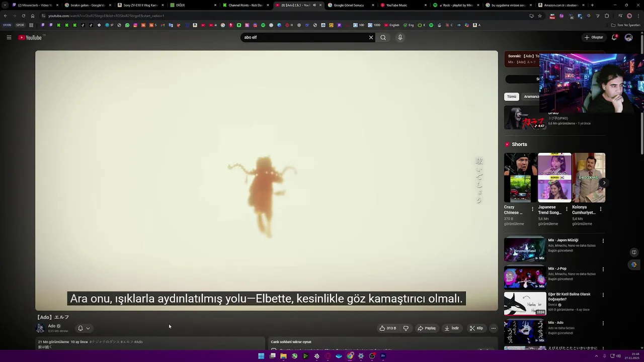Screen dimensions: 644x362
Task: Select the Tümü filter chip
Action: (x=512, y=97)
